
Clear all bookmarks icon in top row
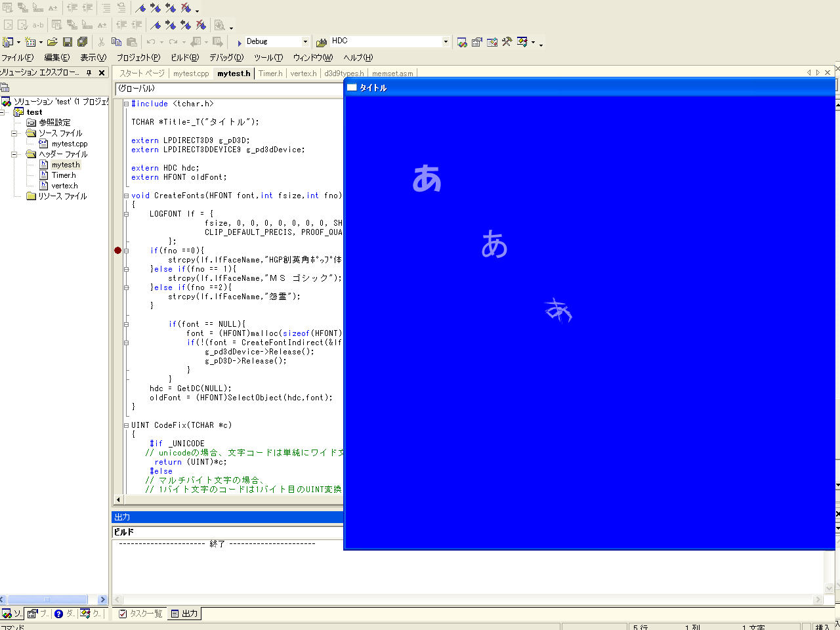coord(186,8)
